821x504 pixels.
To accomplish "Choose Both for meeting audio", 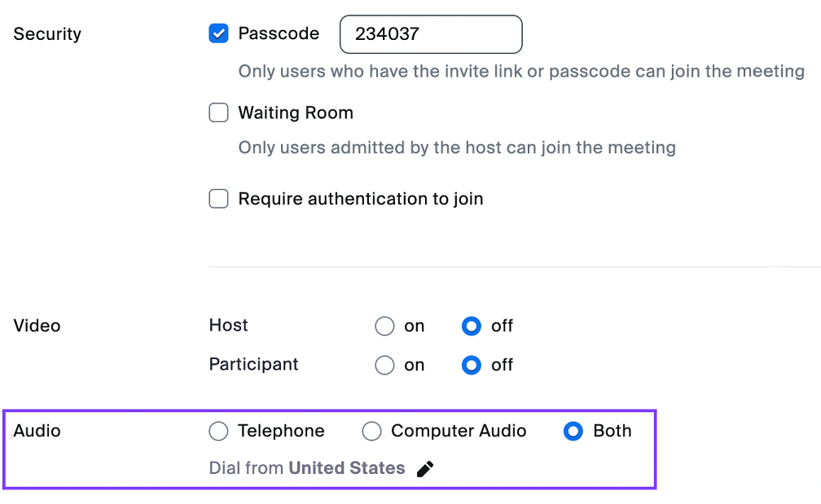I will (573, 431).
